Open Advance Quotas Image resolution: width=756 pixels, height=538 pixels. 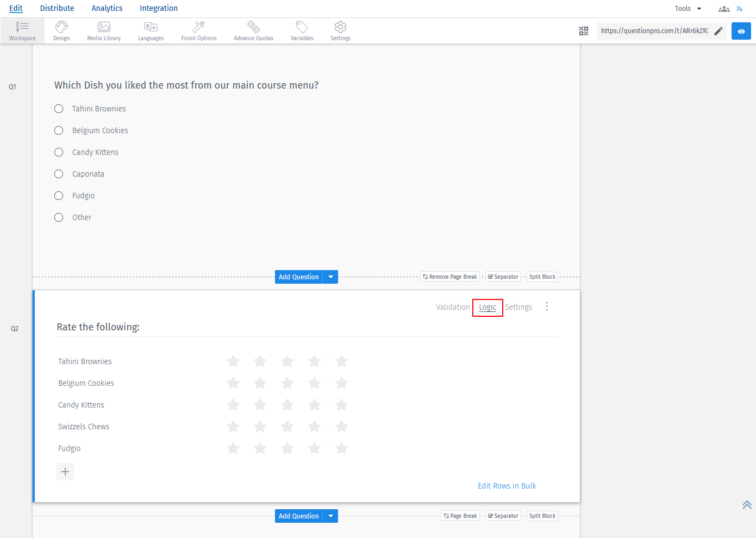pos(253,30)
